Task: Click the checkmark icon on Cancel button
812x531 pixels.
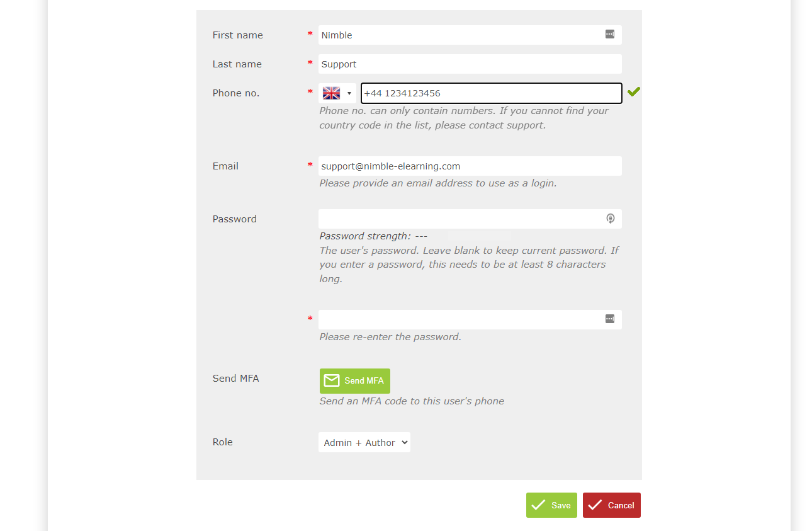Action: pos(595,505)
